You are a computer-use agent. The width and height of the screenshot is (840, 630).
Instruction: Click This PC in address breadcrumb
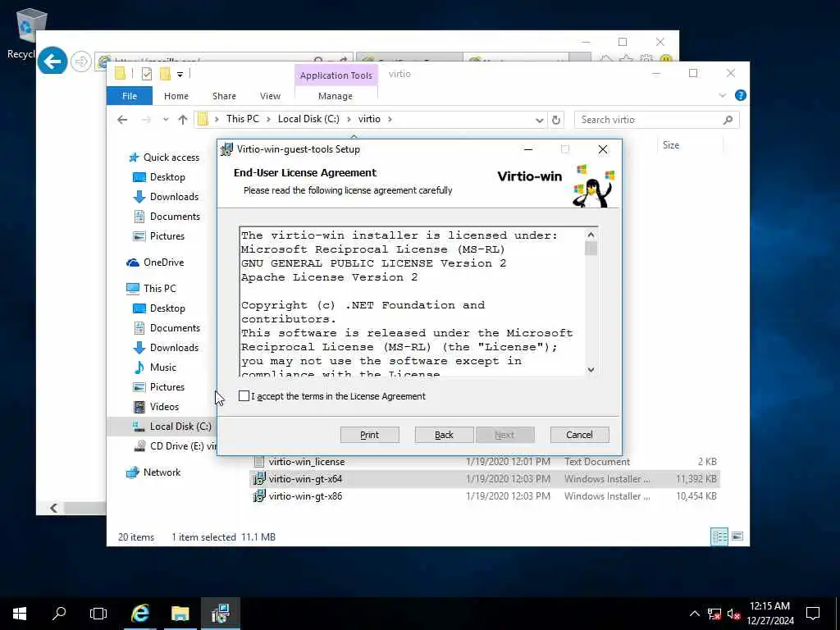point(242,119)
